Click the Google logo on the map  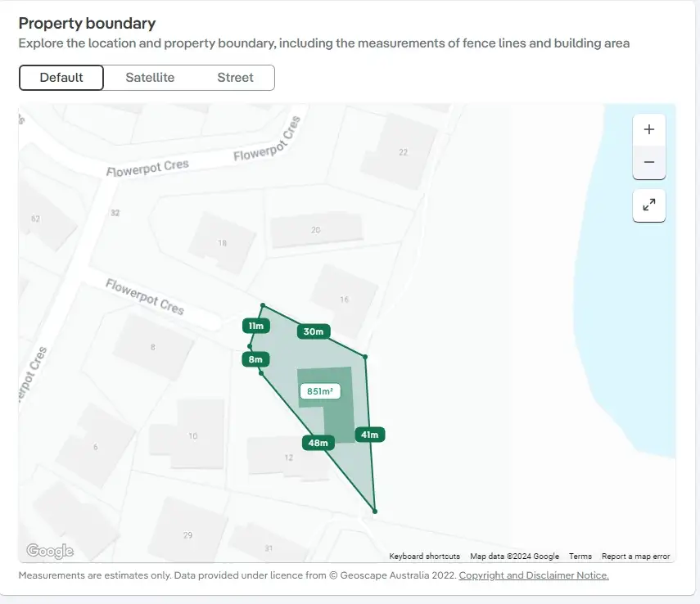(50, 551)
